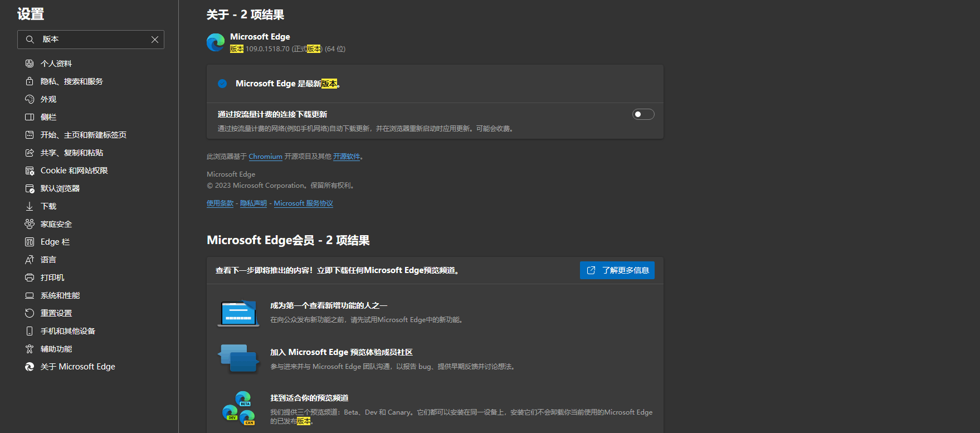The height and width of the screenshot is (433, 980).
Task: Open the 隐私声明 link
Action: [x=253, y=203]
